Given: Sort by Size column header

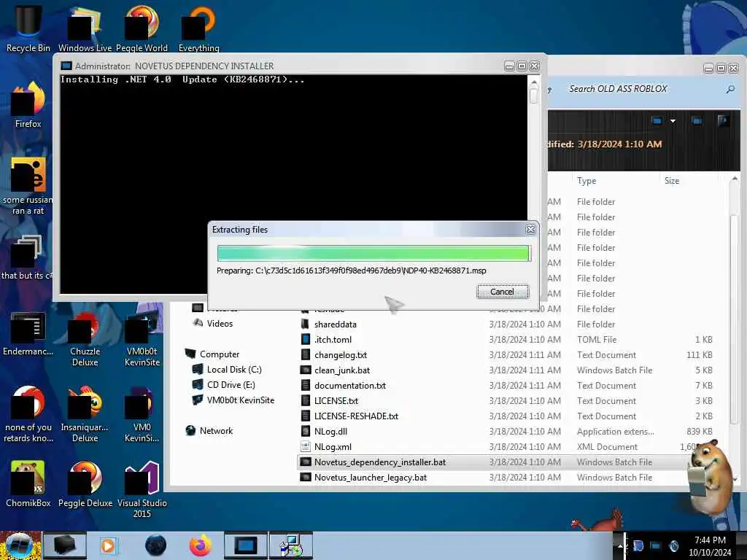Looking at the screenshot, I should coord(672,181).
